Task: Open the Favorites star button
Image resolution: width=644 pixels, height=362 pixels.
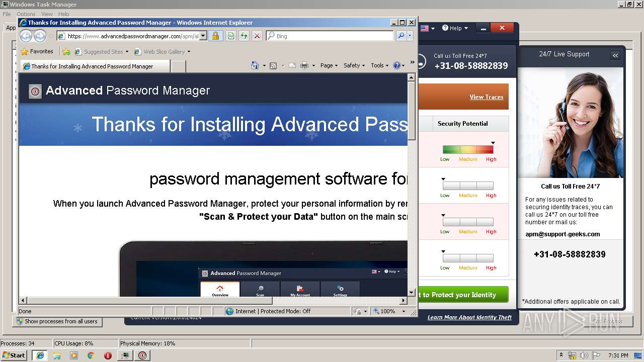Action: (37, 51)
